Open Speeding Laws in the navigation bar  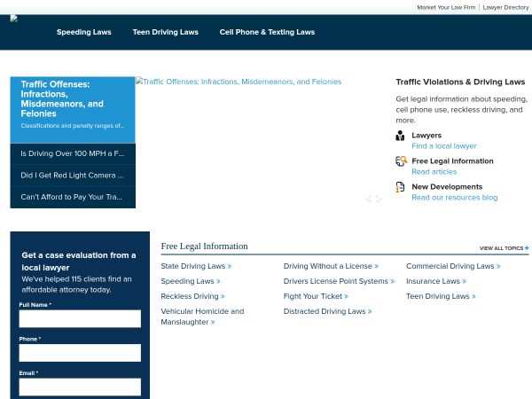point(84,32)
